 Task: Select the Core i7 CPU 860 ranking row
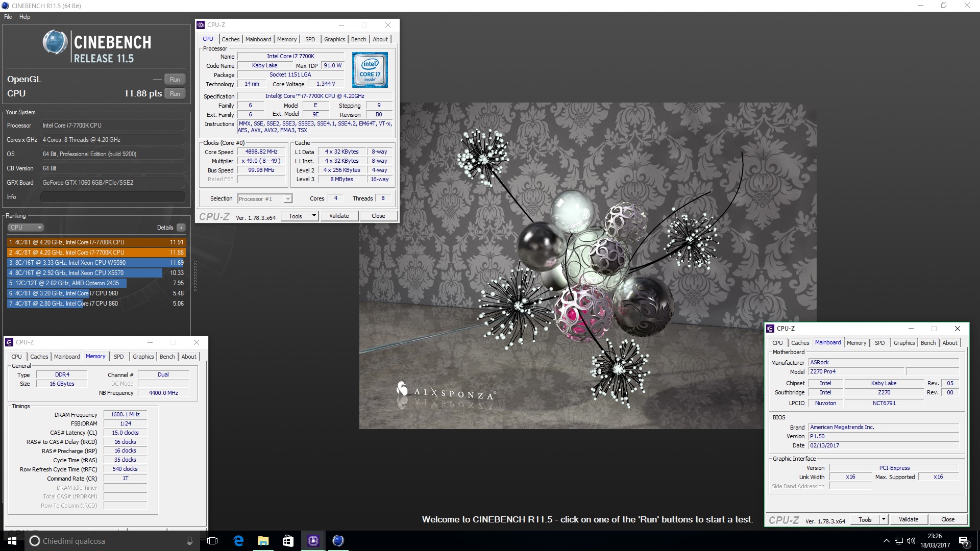pyautogui.click(x=96, y=304)
